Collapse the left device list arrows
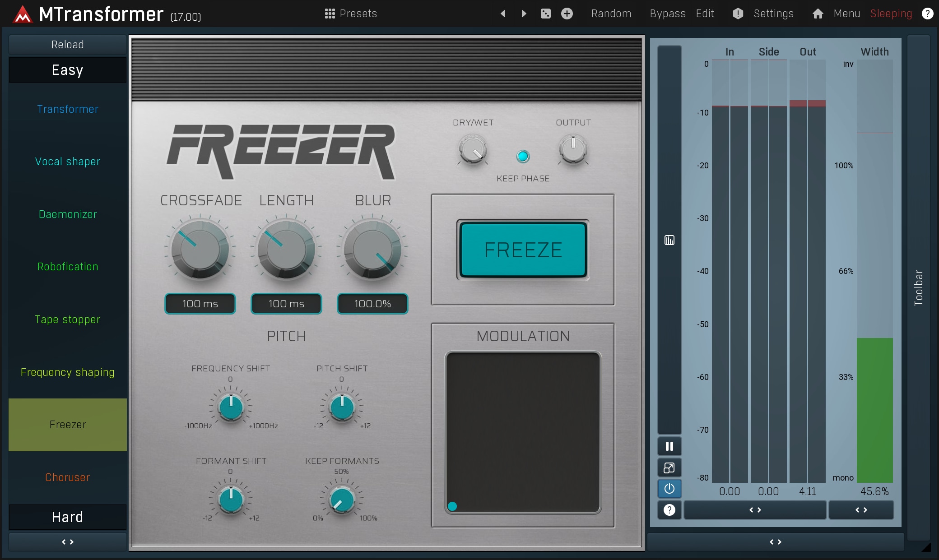This screenshot has height=560, width=939. point(68,542)
